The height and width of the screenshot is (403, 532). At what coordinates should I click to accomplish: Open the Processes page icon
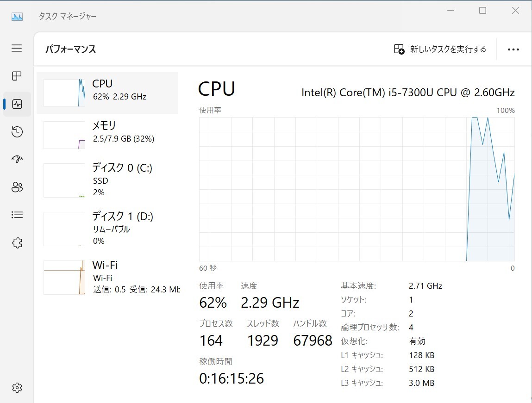[17, 76]
